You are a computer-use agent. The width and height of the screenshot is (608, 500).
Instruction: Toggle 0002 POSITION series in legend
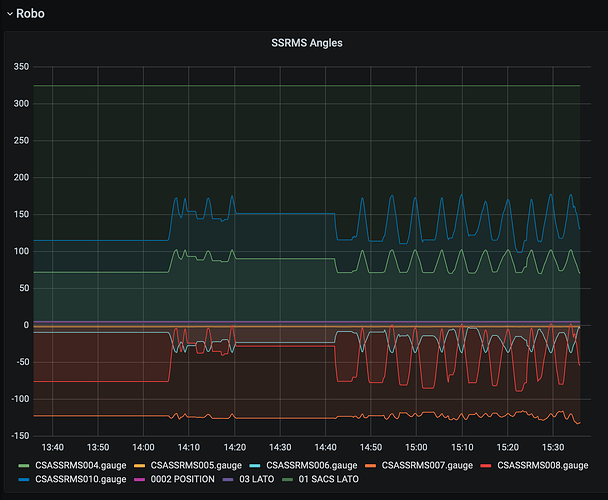183,479
